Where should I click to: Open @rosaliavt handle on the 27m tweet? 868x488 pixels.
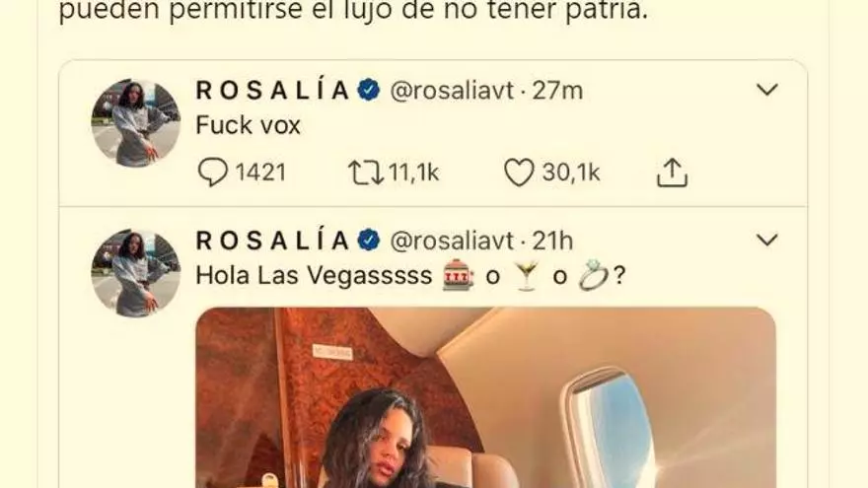[x=452, y=90]
